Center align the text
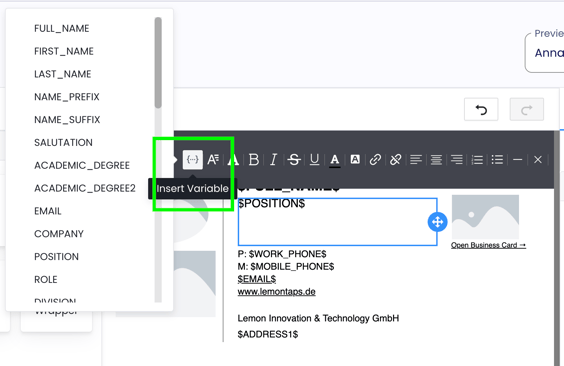564x366 pixels. coord(436,159)
